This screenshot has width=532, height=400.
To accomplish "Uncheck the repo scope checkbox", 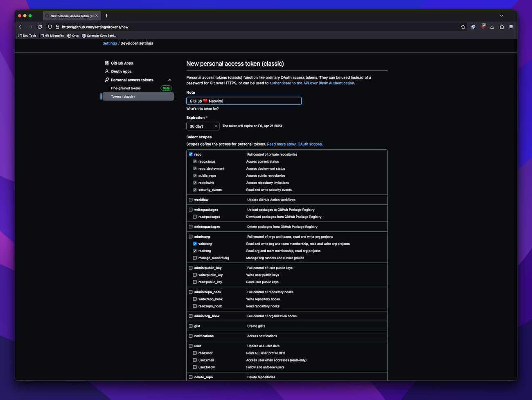I will coord(190,154).
